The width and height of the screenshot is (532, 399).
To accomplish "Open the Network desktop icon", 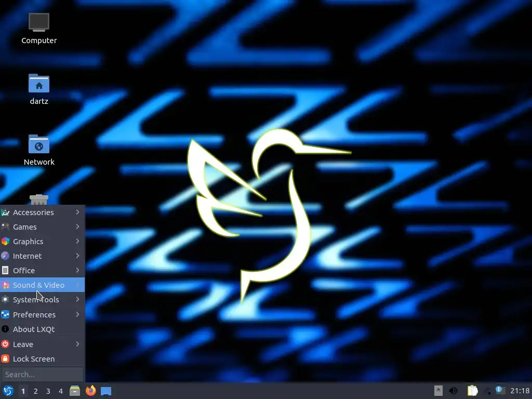I will [38, 150].
